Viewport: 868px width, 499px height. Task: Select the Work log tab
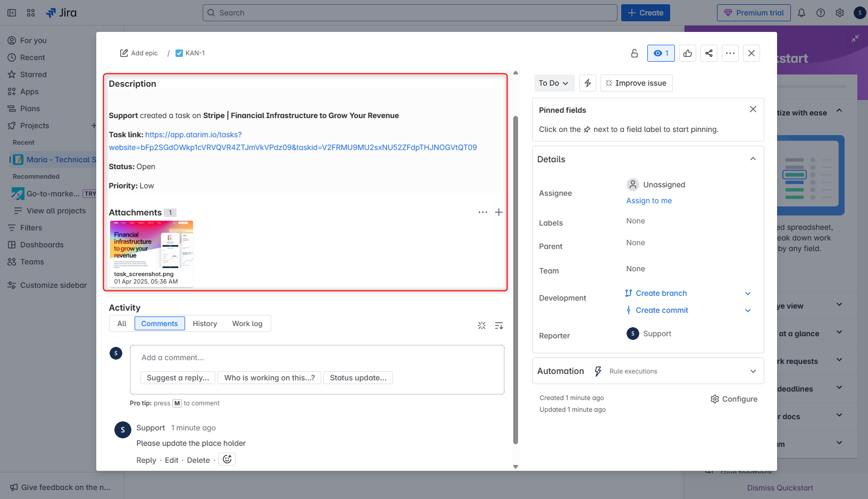(x=247, y=323)
